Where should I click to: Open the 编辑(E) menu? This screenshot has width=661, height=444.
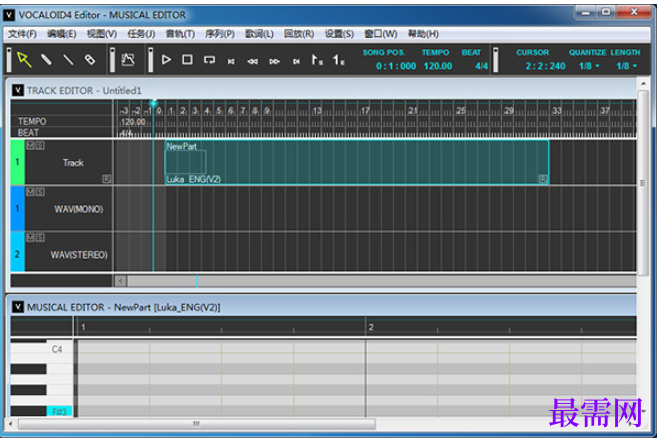62,34
